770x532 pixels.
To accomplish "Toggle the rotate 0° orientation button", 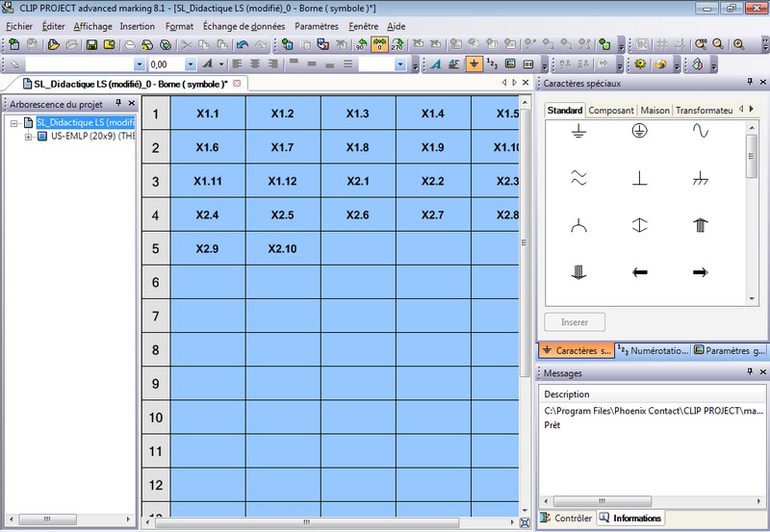I will [x=379, y=45].
